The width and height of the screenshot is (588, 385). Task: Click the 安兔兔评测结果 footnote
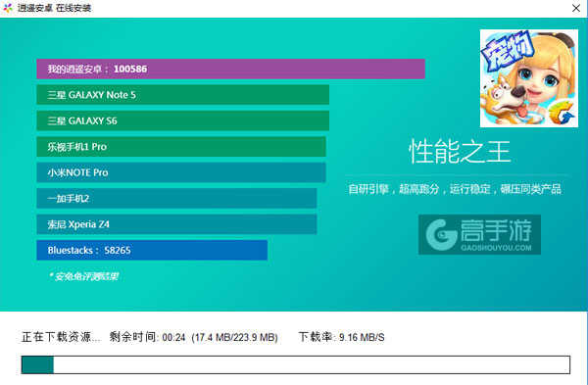pos(83,276)
